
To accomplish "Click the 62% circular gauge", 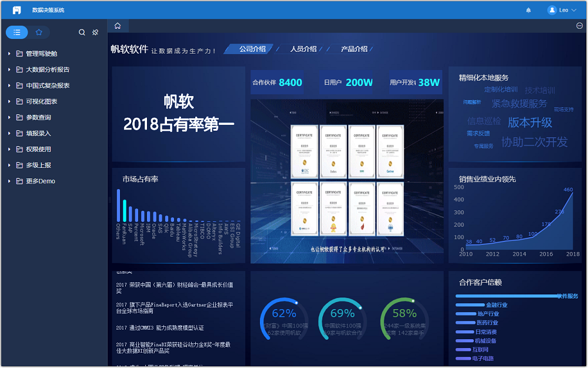I will click(284, 319).
